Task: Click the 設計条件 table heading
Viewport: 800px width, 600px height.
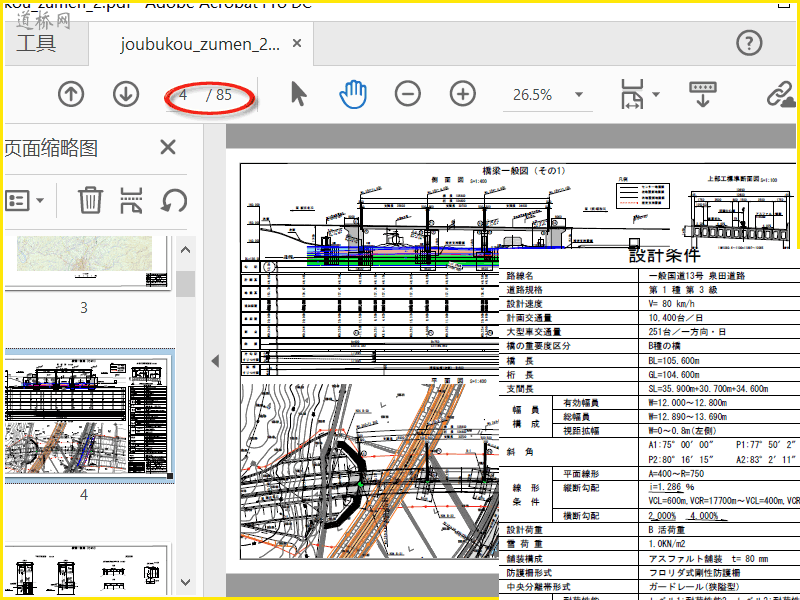Action: [664, 255]
